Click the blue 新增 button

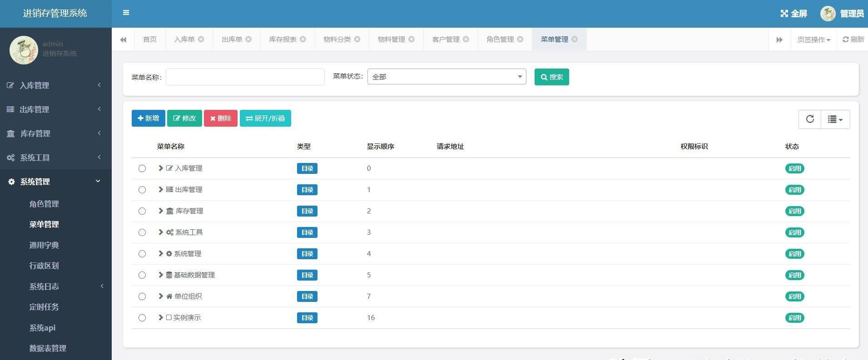[148, 118]
